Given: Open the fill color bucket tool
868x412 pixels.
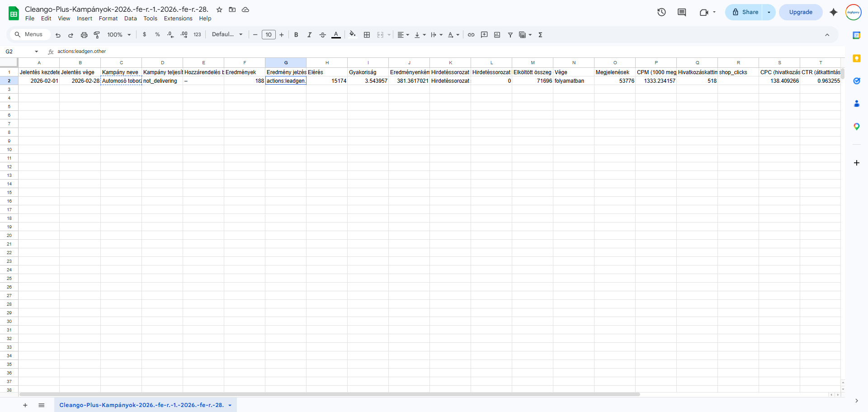Looking at the screenshot, I should [x=353, y=34].
